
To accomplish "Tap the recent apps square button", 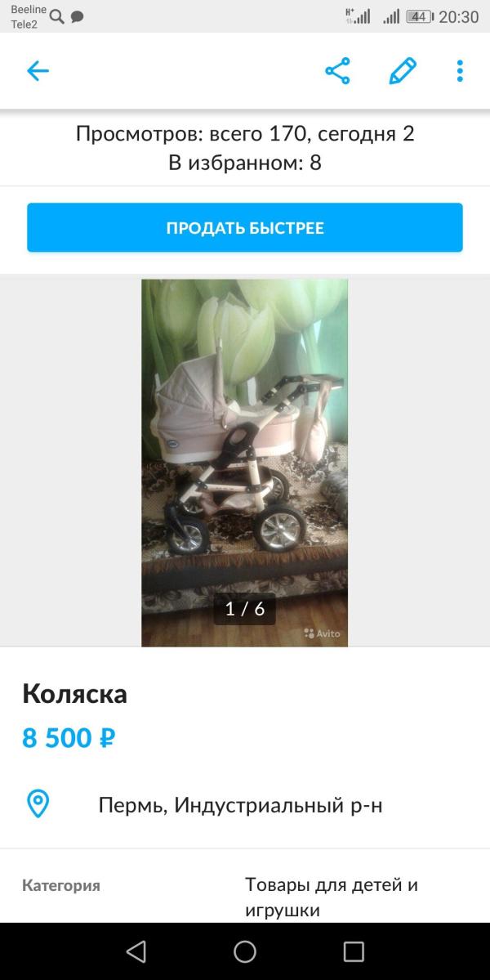I will click(x=354, y=951).
